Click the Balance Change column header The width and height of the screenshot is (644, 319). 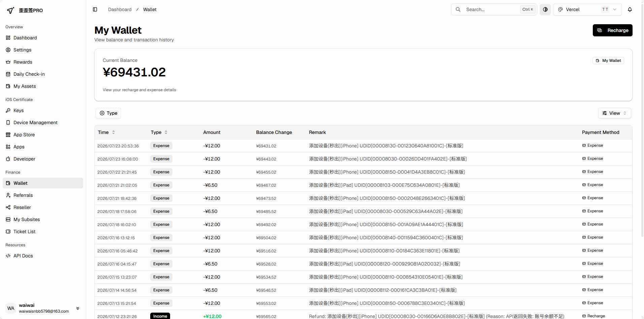point(274,132)
